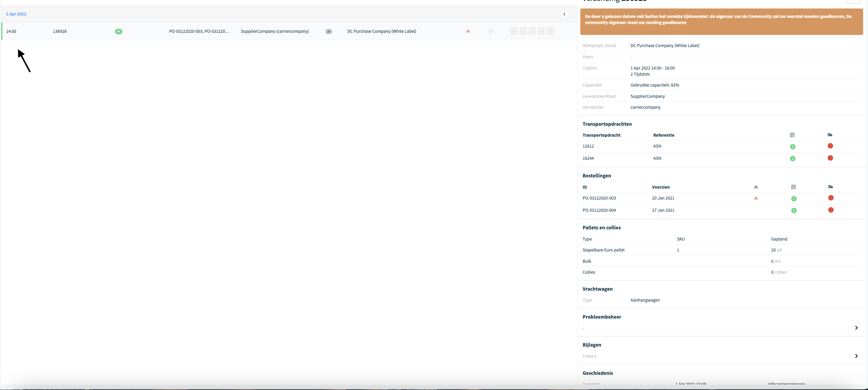Open order PO-03122020-003
The height and width of the screenshot is (390, 868).
click(x=599, y=198)
